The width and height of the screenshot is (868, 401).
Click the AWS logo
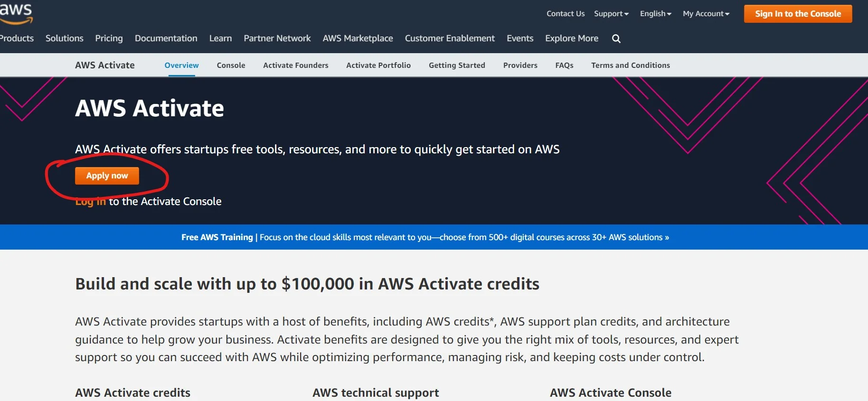click(16, 13)
